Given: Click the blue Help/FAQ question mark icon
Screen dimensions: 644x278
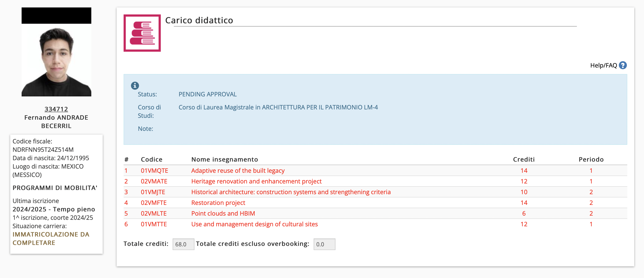Looking at the screenshot, I should click(x=622, y=65).
